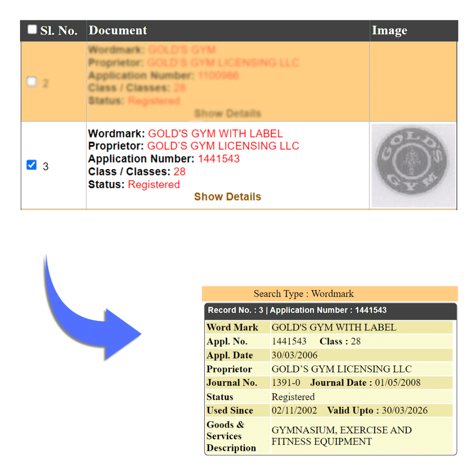Viewport: 476px width, 476px height.
Task: Uncheck the checkbox for row 3
Action: [x=32, y=165]
